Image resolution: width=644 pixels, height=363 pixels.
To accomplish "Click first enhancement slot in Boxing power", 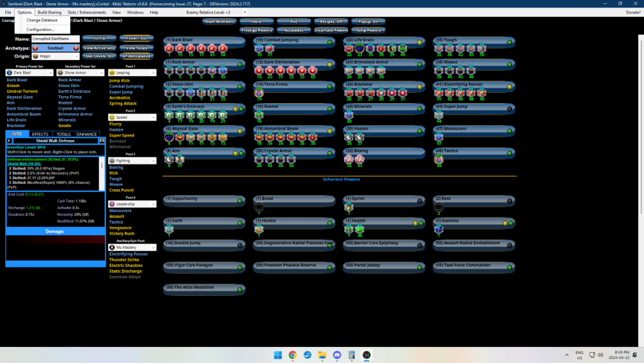I will 348,159.
